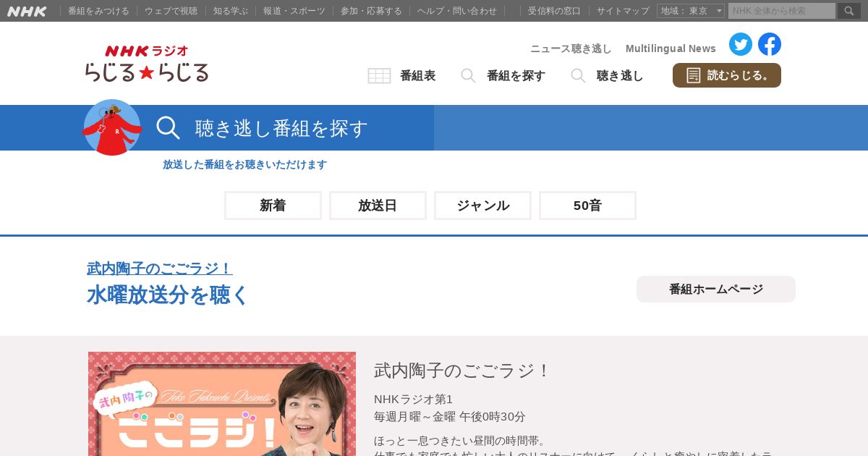Click the magnifier icon beside 聴き逃し
Screen dimensions: 868x456
tap(579, 75)
